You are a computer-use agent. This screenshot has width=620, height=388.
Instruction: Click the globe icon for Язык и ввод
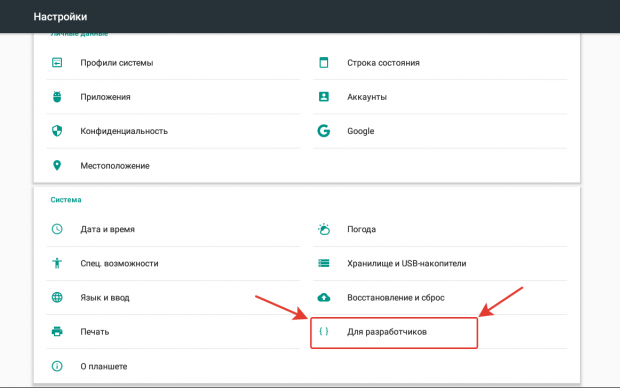click(57, 297)
